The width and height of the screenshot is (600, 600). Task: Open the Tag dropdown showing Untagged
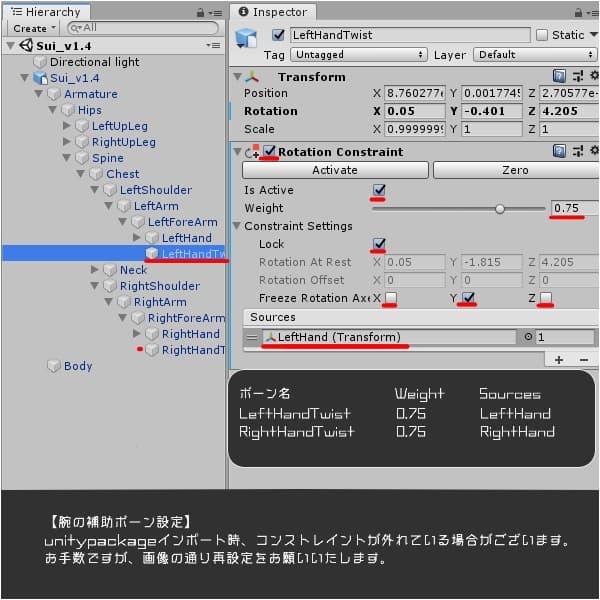click(x=359, y=55)
